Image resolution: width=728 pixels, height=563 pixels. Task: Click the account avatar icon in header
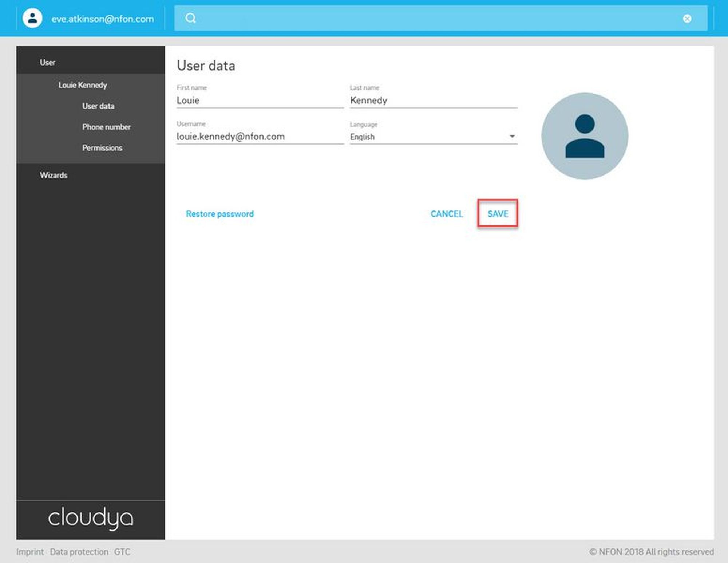(32, 18)
